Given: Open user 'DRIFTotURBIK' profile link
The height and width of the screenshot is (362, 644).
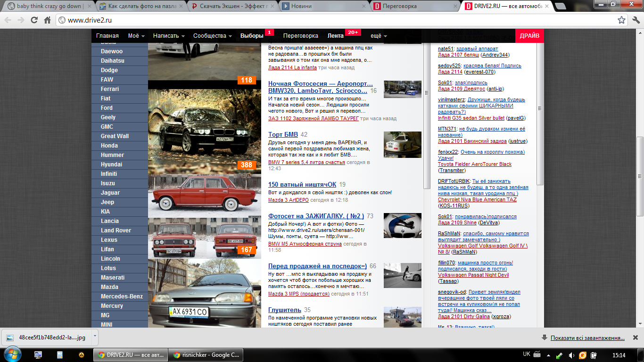Looking at the screenshot, I should (x=454, y=181).
